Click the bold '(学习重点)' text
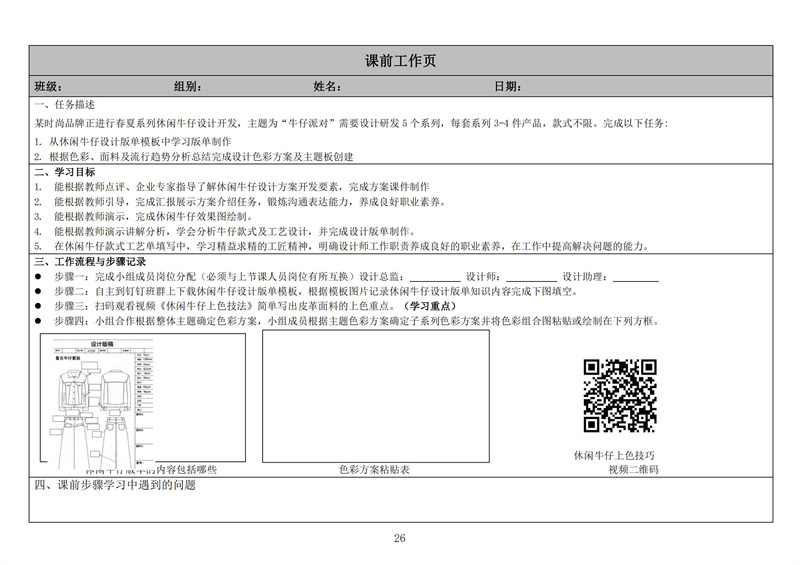Image resolution: width=800 pixels, height=565 pixels. click(429, 306)
